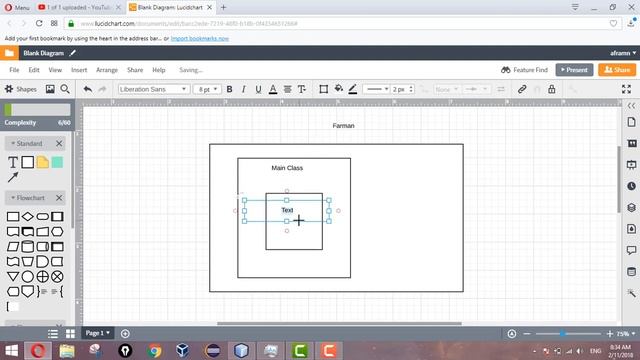Open the text color picker
Viewport: 640px width, 360px height.
tap(273, 89)
